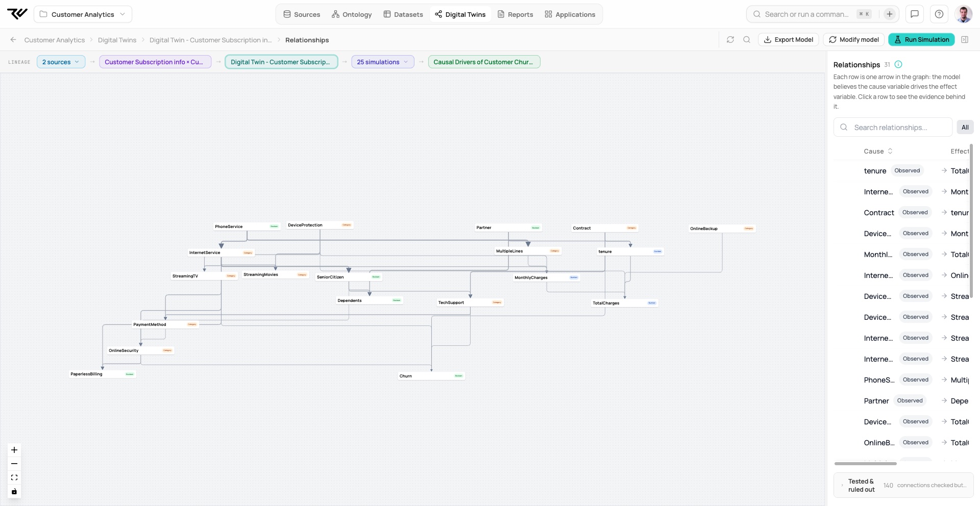Click the vertical scrollbar in Relationships panel
The image size is (980, 506).
pos(971,220)
